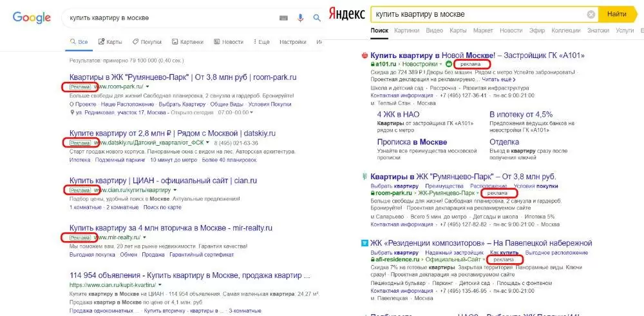Expand arrow next to www.mir-realty.ru URL
Screen dimensions: 644x316
coord(144,238)
